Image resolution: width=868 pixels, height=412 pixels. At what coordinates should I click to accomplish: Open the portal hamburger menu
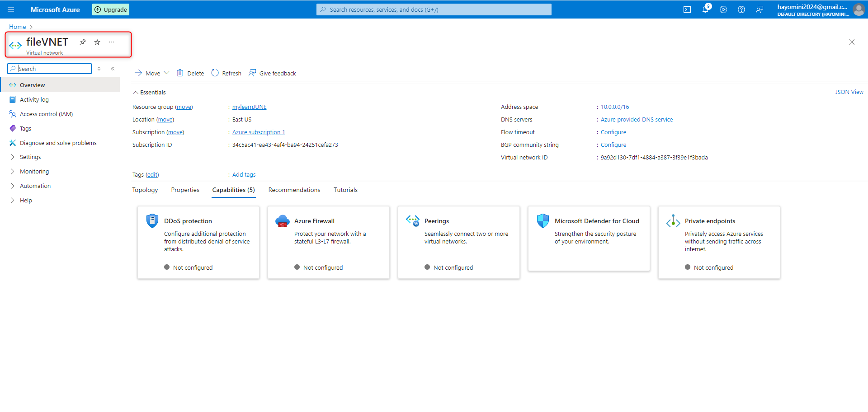click(11, 9)
